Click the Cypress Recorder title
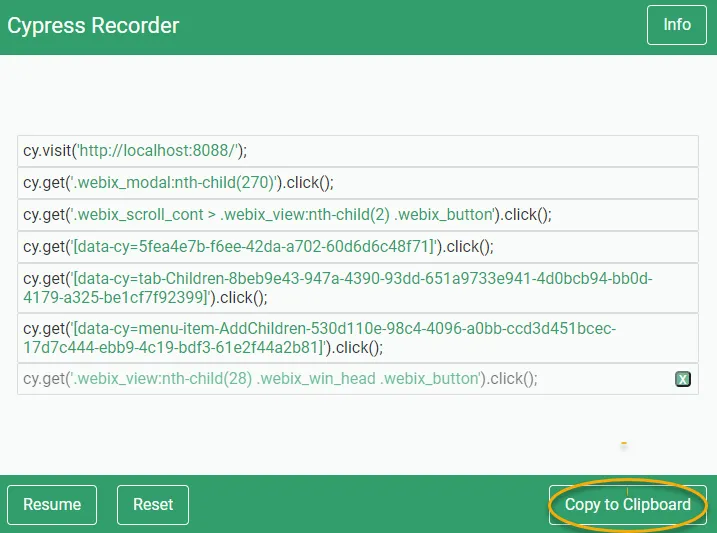This screenshot has width=717, height=533. click(x=93, y=26)
